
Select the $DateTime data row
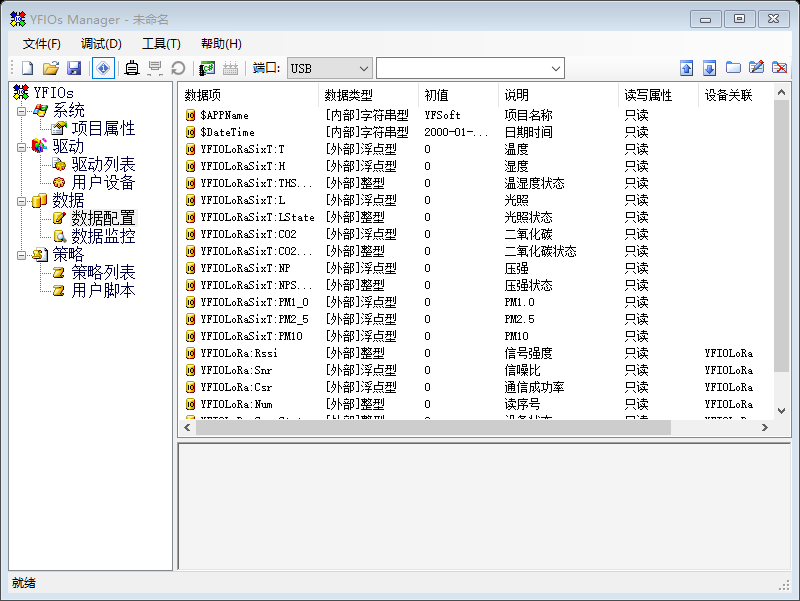pos(476,132)
